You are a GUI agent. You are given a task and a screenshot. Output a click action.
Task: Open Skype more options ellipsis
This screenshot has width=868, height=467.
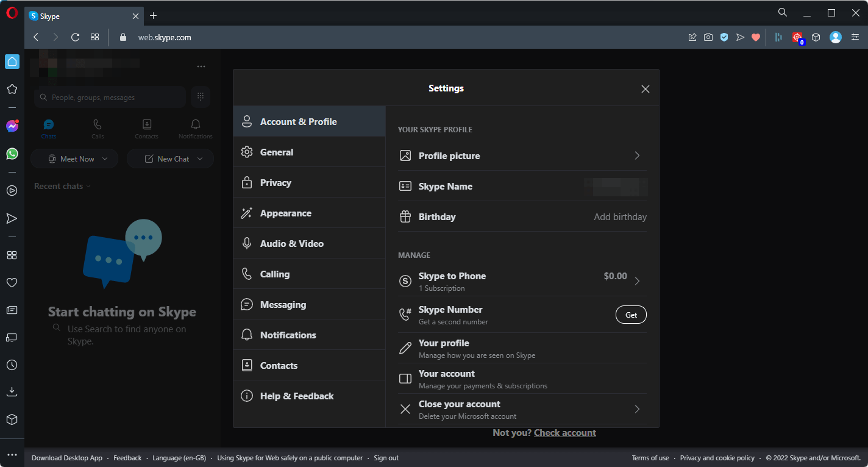(201, 66)
